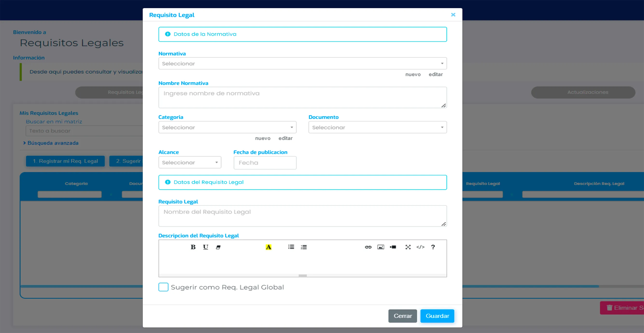This screenshot has width=644, height=333.
Task: Switch to the Actualizaciones tab
Action: [583, 92]
